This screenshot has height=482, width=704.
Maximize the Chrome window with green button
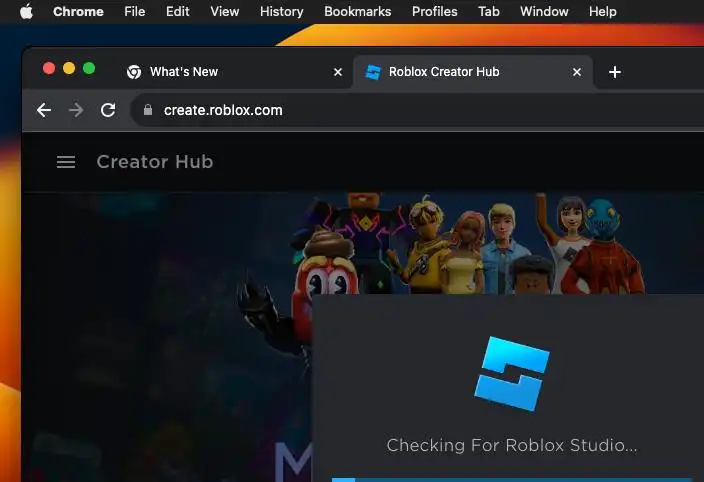click(89, 68)
